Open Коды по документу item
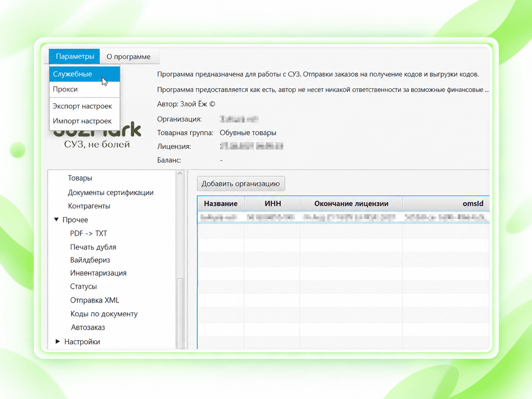 (x=104, y=314)
